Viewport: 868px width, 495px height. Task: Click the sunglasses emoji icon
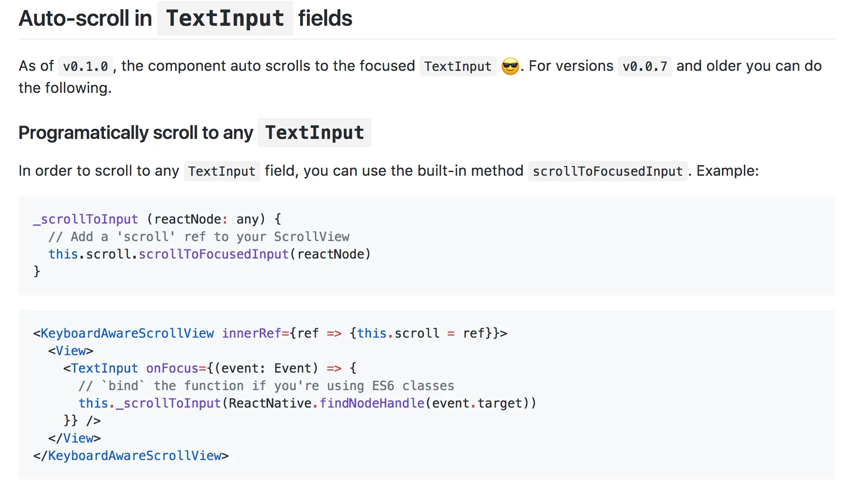tap(510, 66)
